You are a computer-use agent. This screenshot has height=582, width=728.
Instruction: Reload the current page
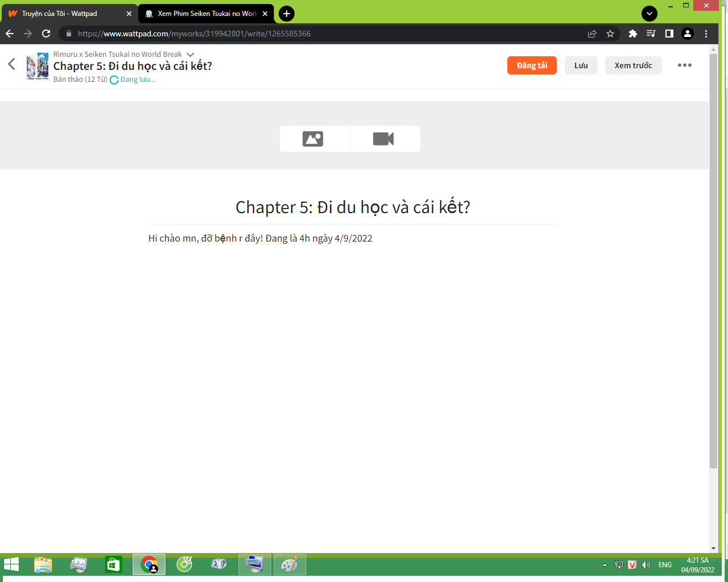pos(47,34)
